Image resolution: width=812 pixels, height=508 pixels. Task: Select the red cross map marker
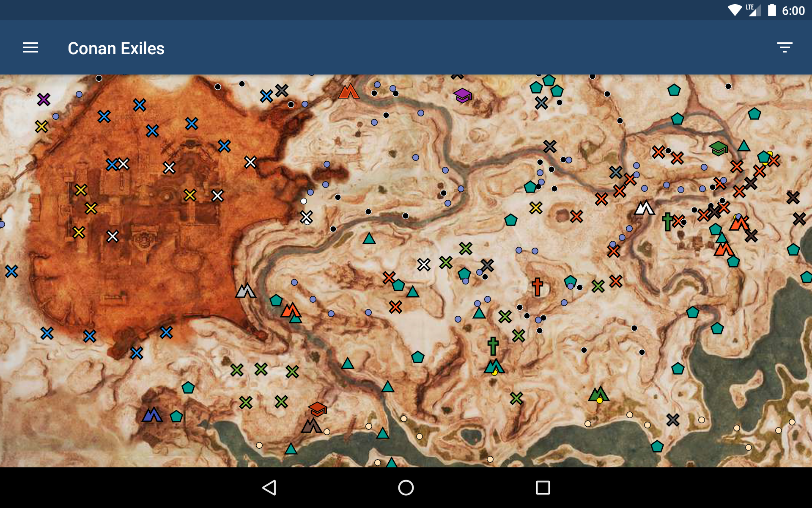point(537,287)
